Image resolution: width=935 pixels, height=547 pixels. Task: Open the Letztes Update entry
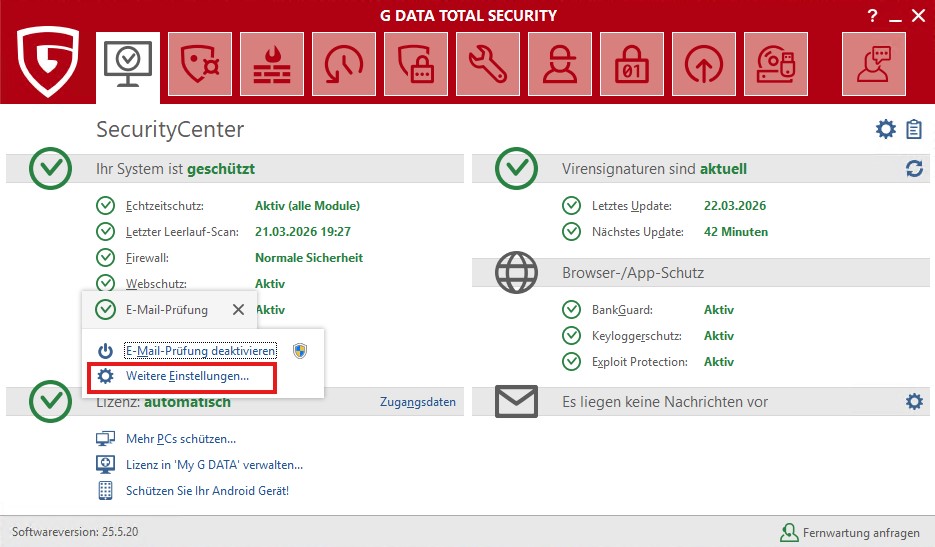pyautogui.click(x=631, y=206)
